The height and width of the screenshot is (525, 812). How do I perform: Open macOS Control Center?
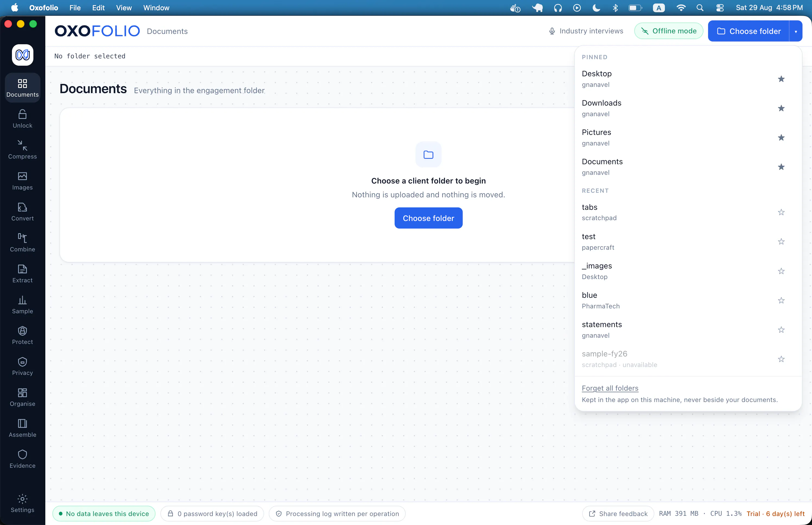720,8
